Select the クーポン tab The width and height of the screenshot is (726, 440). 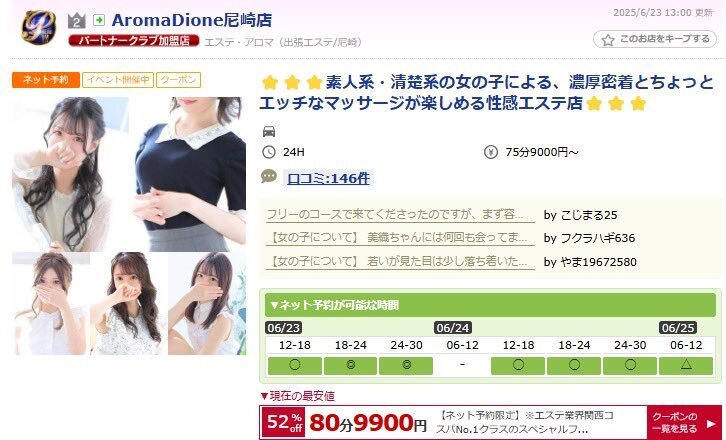coord(179,80)
